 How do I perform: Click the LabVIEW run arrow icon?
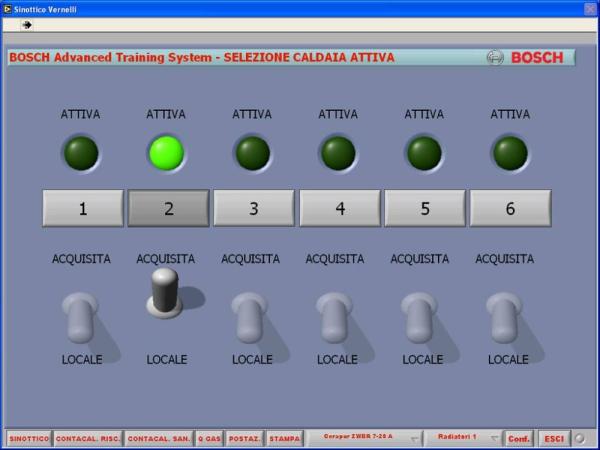click(27, 25)
